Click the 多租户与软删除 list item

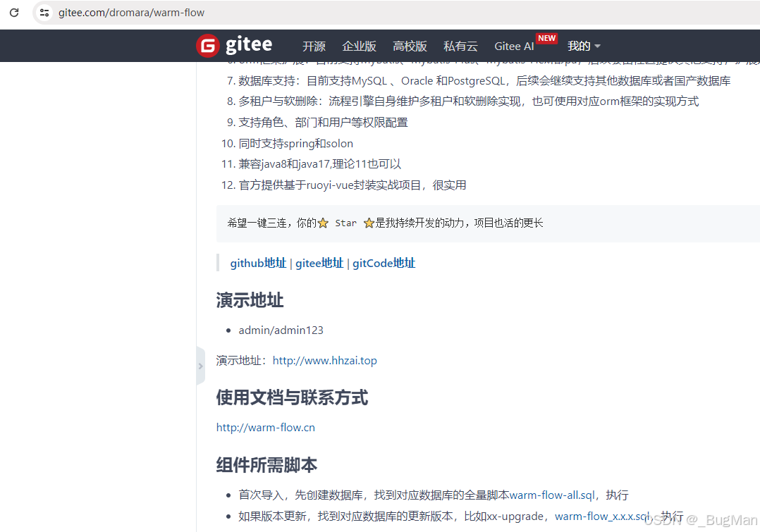click(x=468, y=101)
